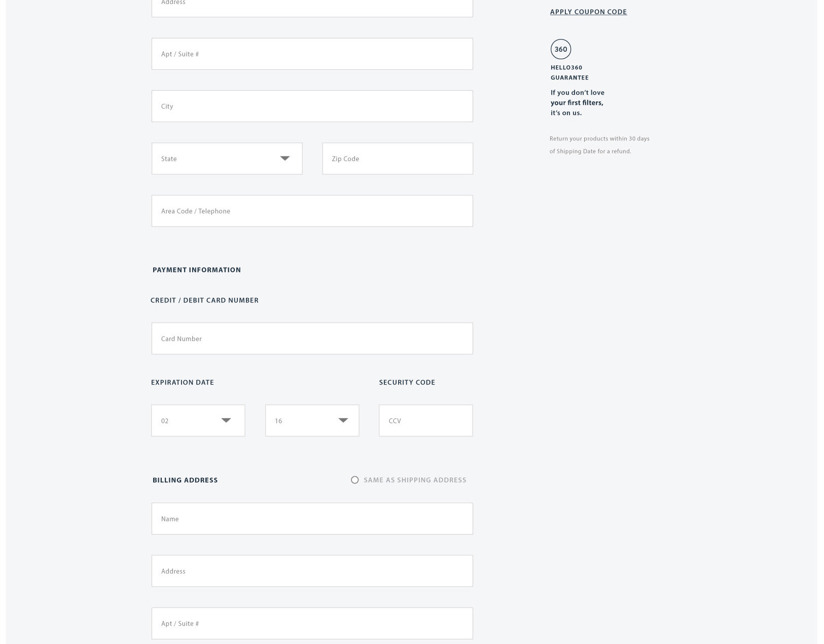
Task: Focus the billing Apt / Suite # field
Action: click(312, 623)
